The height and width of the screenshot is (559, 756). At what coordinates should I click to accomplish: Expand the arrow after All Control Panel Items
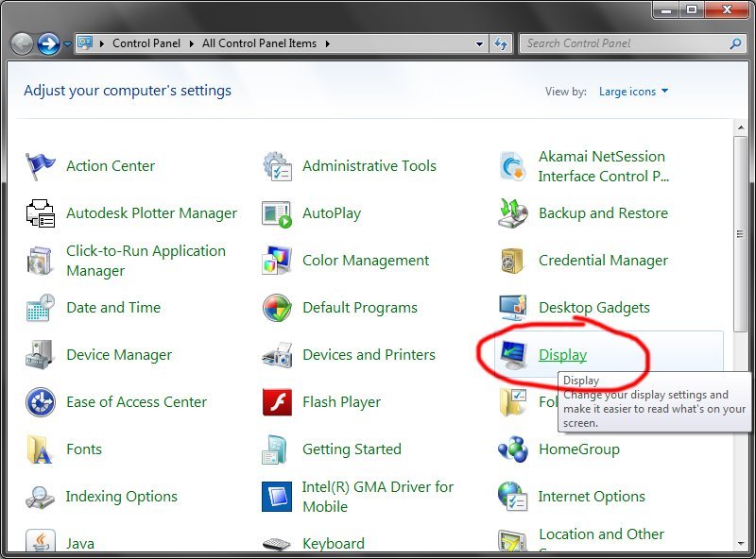pyautogui.click(x=327, y=43)
